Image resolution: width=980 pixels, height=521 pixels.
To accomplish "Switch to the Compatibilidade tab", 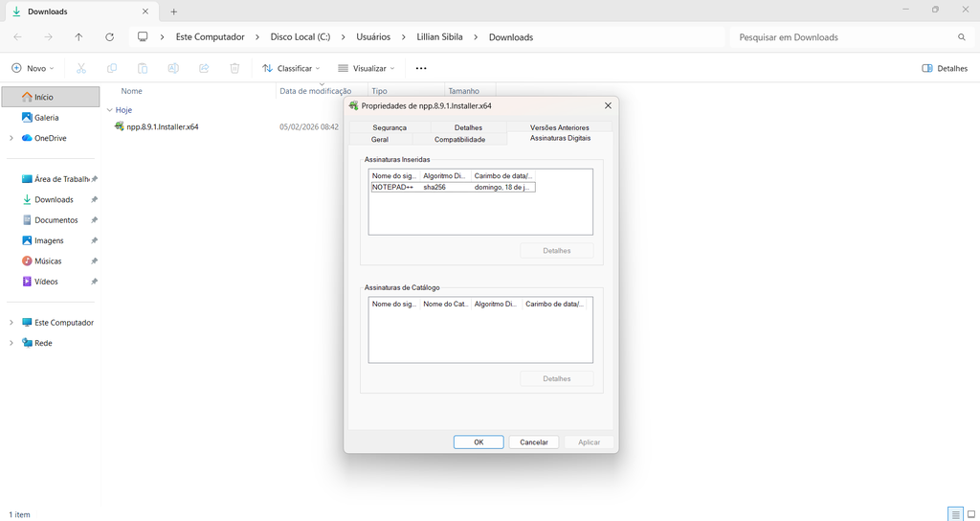I will [459, 140].
